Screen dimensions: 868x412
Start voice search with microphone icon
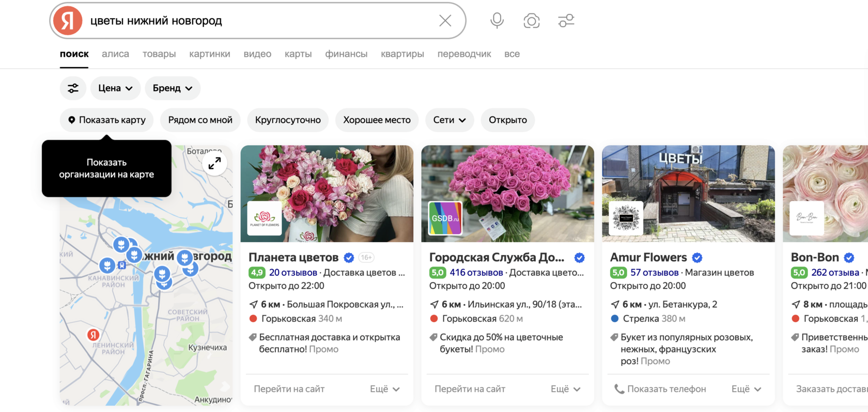(x=497, y=21)
